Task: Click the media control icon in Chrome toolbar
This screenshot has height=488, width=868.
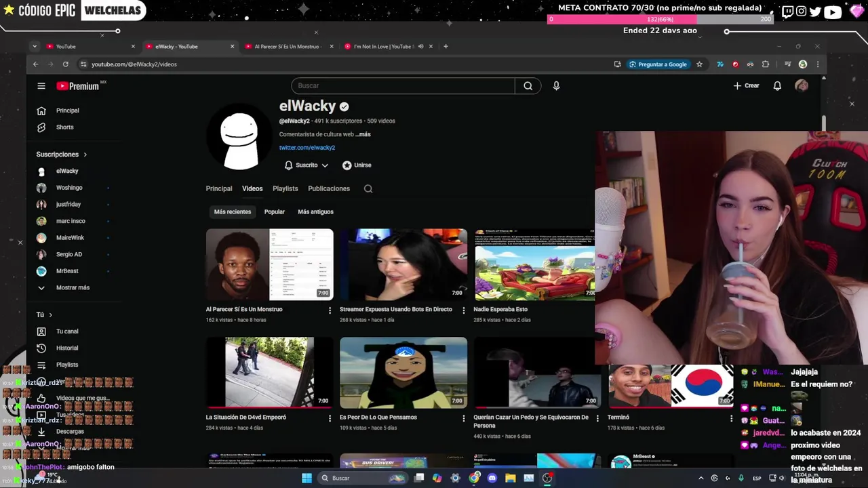Action: click(787, 64)
